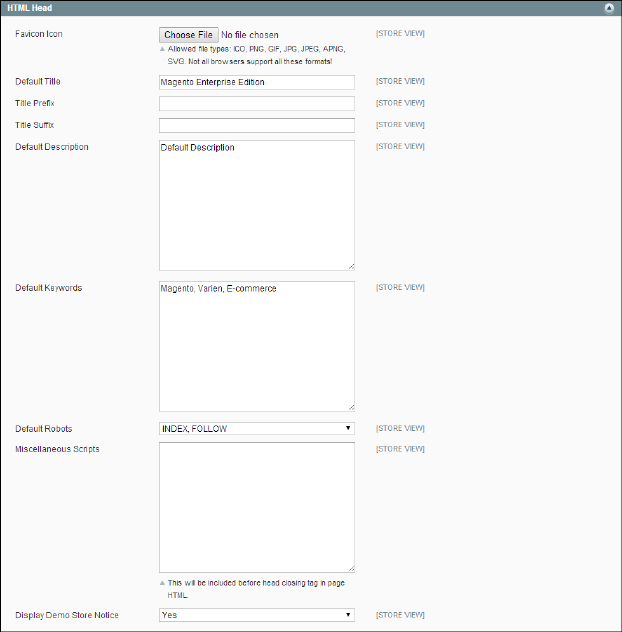Click the 'No file chosen' text
Image resolution: width=622 pixels, height=632 pixels.
tap(250, 35)
